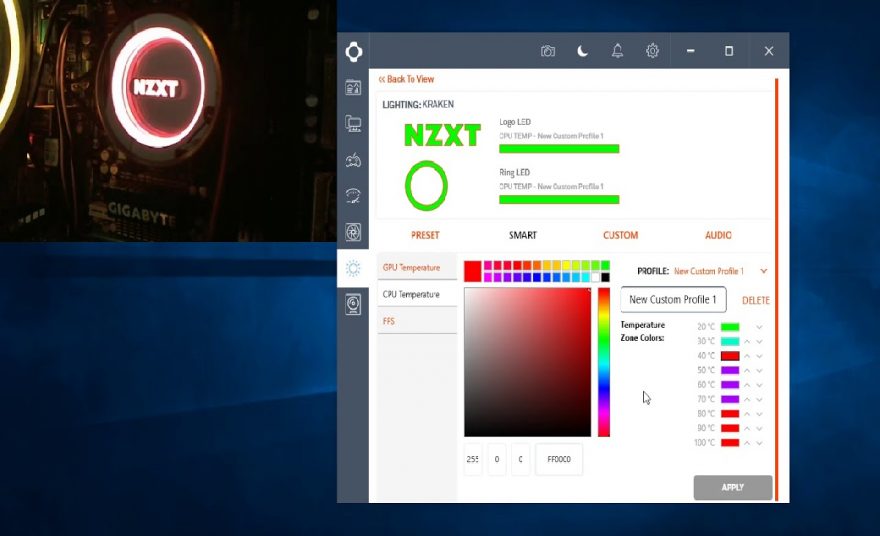Click the up arrow for 70 °C
The width and height of the screenshot is (880, 536).
click(747, 399)
